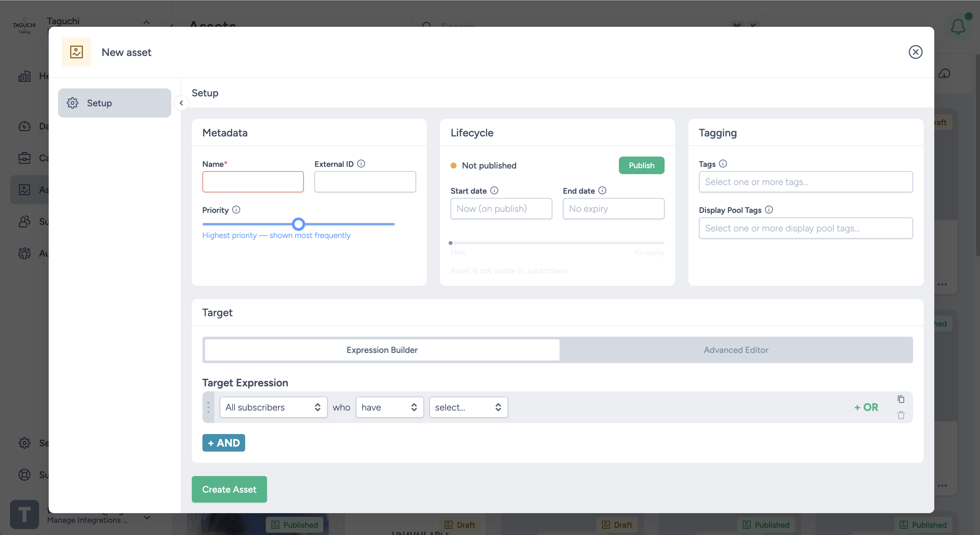The image size is (980, 535).
Task: Click the External ID input field
Action: [x=365, y=182]
